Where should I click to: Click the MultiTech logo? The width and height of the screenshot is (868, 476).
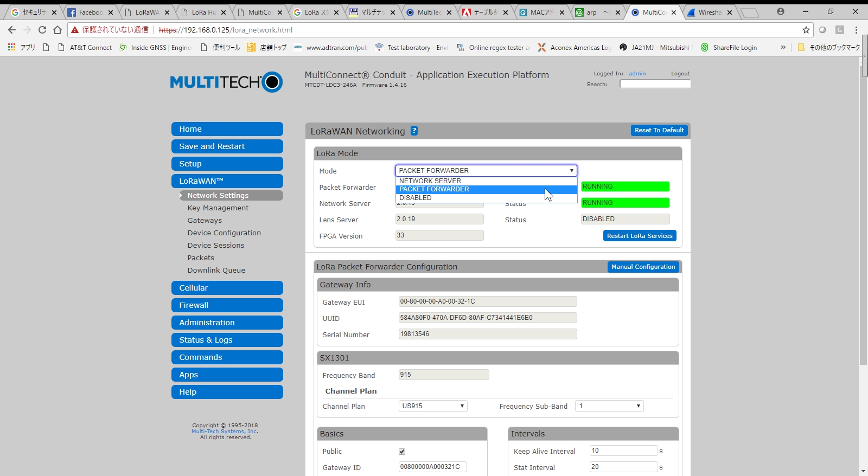[226, 82]
